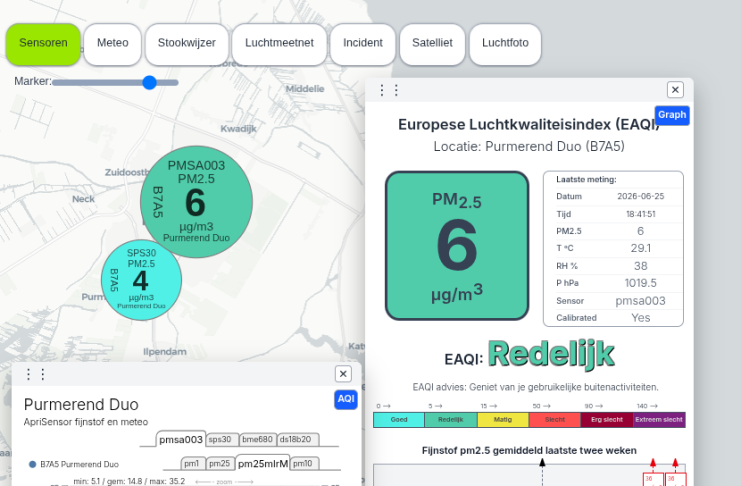
Task: Click the Middelie place label on map
Action: pyautogui.click(x=305, y=89)
